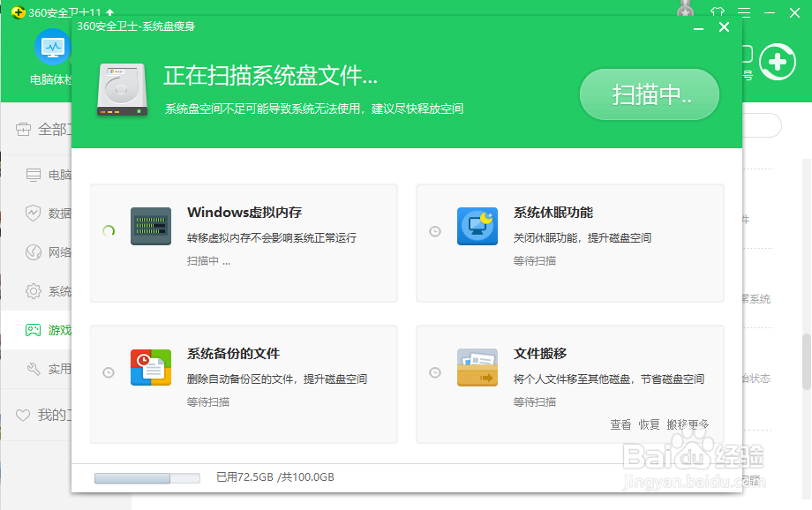Click the main window vertical scrollbar

point(807,362)
